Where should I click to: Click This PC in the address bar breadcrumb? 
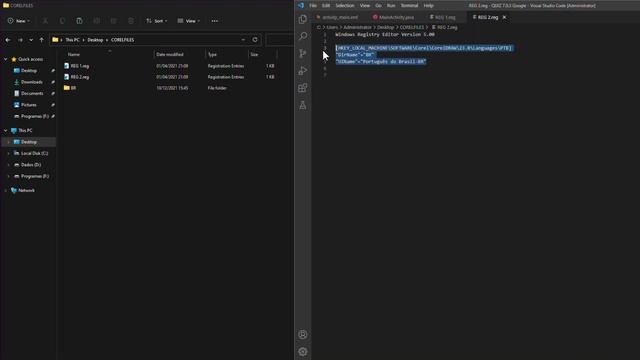pyautogui.click(x=72, y=40)
